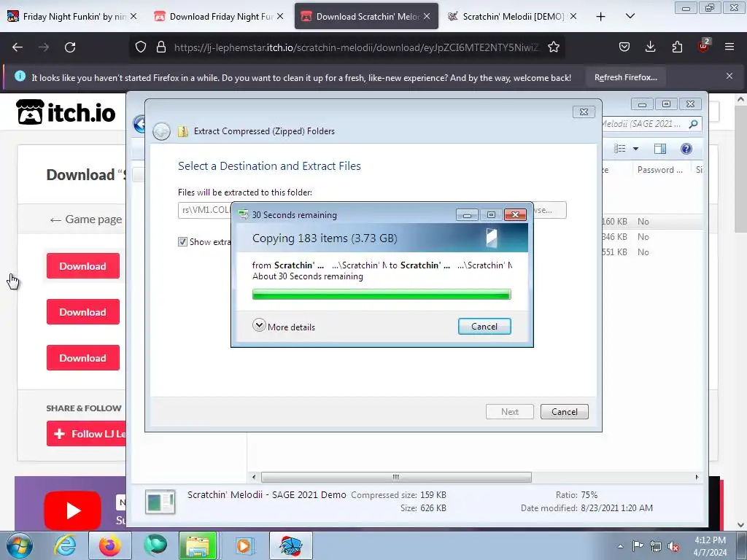
Task: Play the YouTube thumbnail on page
Action: (x=72, y=510)
